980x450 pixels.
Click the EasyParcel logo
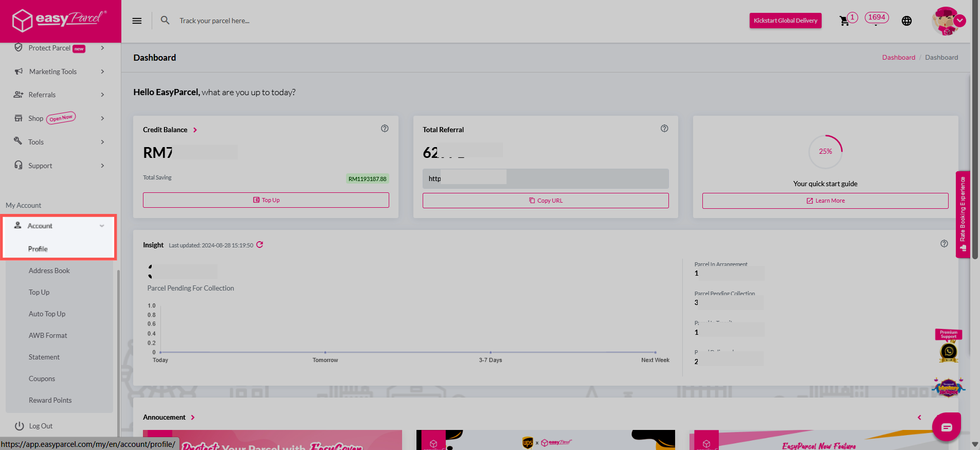pyautogui.click(x=59, y=21)
